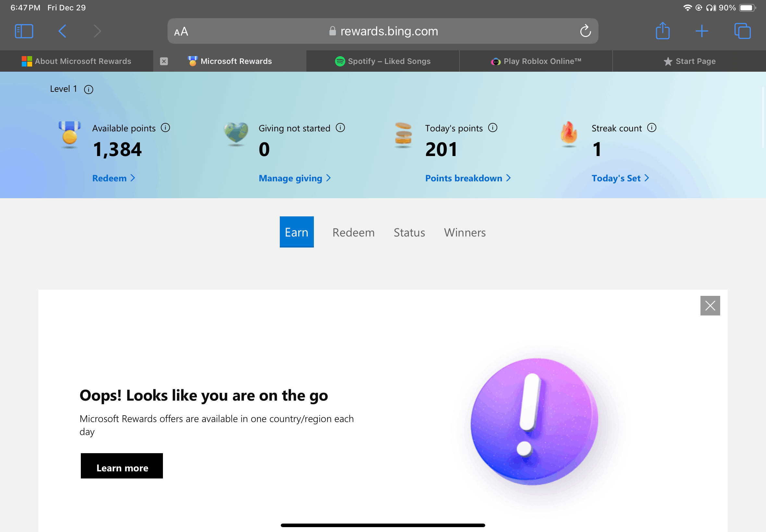Dismiss the Oops banner with X

click(710, 305)
